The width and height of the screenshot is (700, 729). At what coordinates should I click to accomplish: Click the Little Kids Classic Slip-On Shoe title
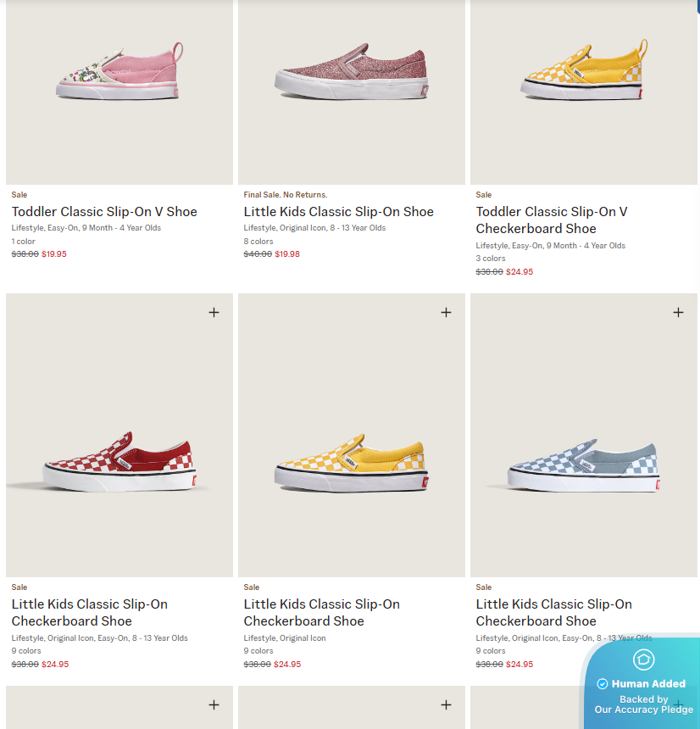tap(338, 212)
